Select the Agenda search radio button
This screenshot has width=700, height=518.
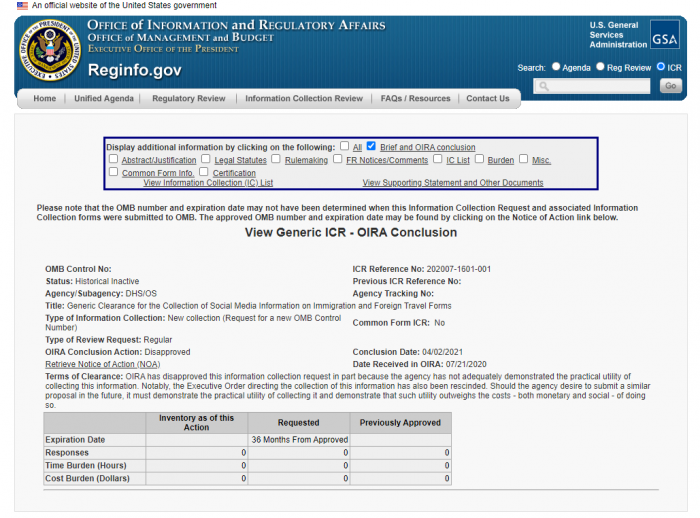coord(556,67)
